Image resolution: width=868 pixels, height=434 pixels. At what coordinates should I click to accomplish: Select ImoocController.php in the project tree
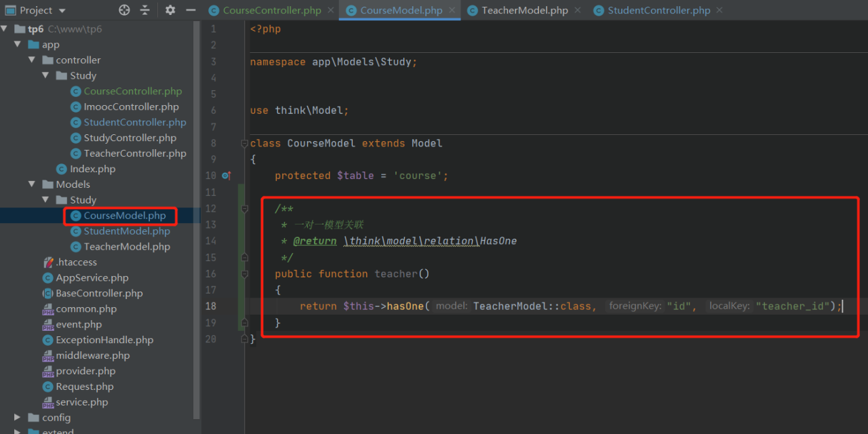[131, 106]
